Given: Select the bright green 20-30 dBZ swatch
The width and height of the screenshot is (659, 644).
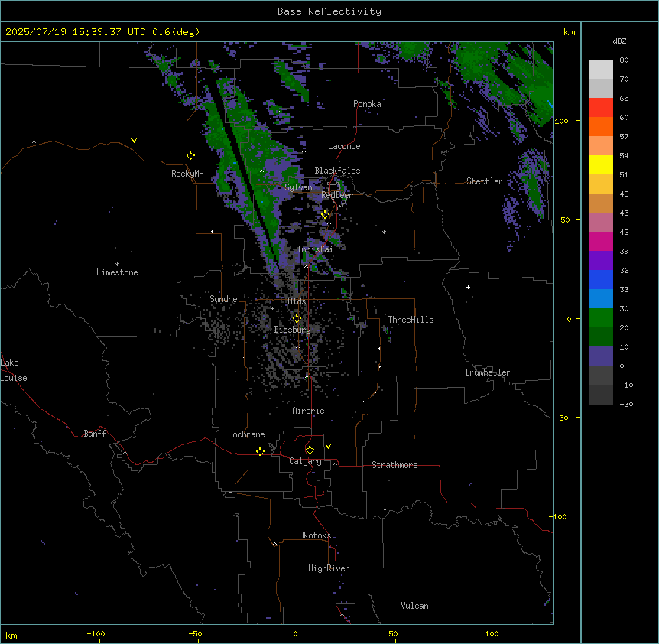Looking at the screenshot, I should pos(601,318).
